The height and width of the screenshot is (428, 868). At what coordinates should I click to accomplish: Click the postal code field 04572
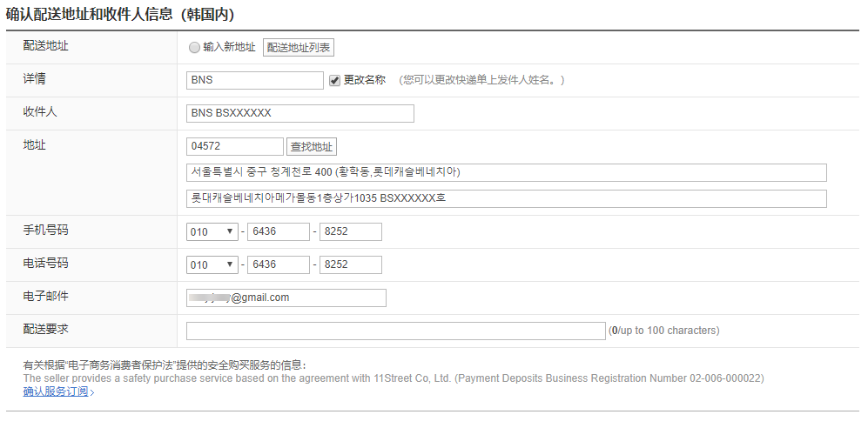tap(235, 146)
